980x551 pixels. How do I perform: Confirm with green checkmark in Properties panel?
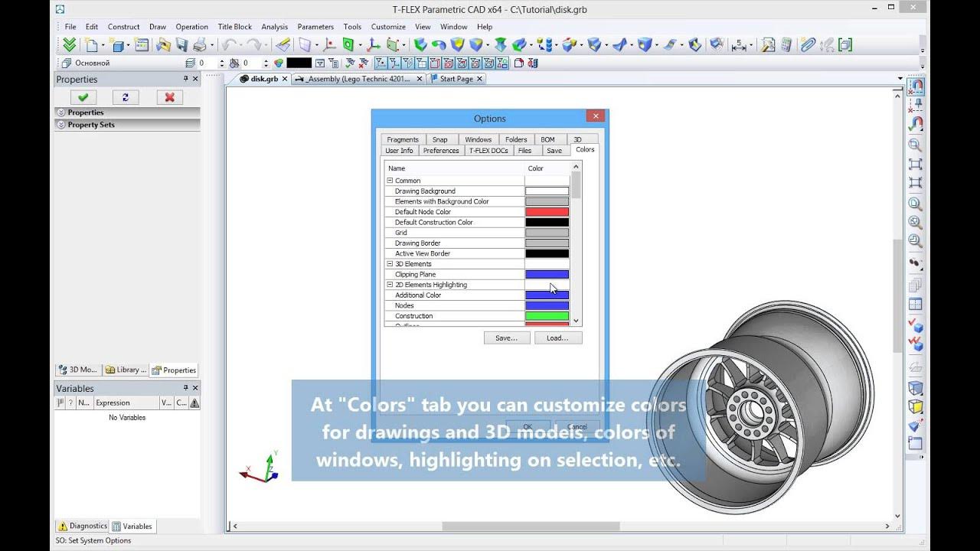(x=83, y=97)
